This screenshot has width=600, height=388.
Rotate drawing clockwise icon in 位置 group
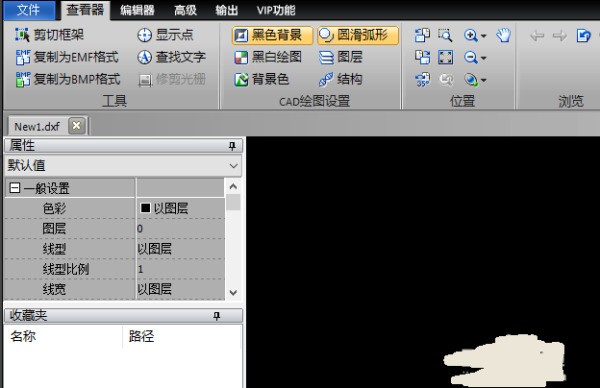pyautogui.click(x=422, y=57)
